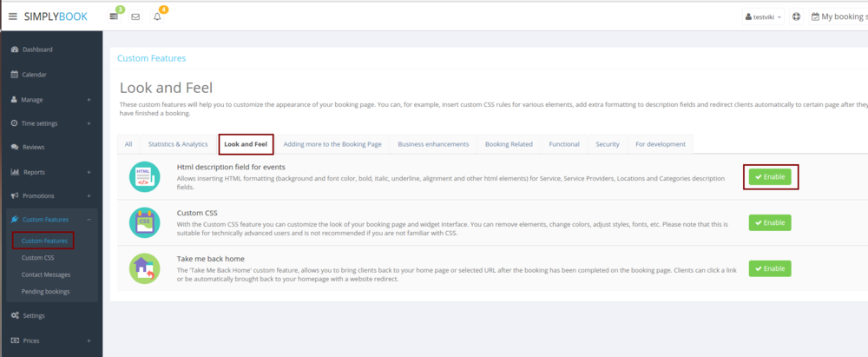Screen dimensions: 868x357
Task: Open the bell notifications icon
Action: click(157, 17)
